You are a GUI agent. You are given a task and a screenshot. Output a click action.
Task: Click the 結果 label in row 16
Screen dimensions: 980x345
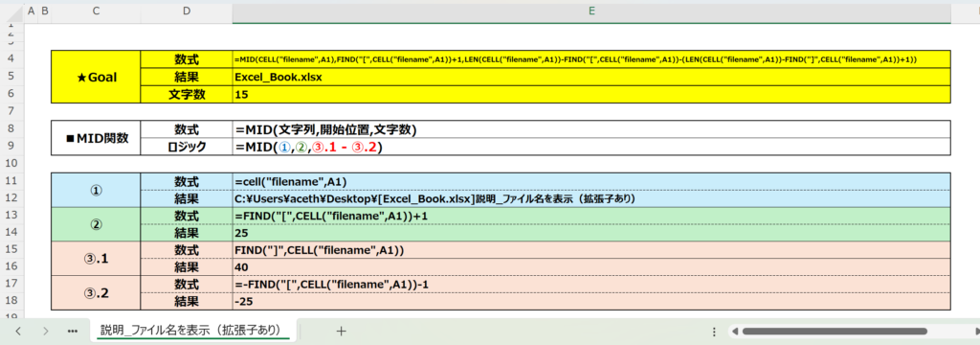187,267
